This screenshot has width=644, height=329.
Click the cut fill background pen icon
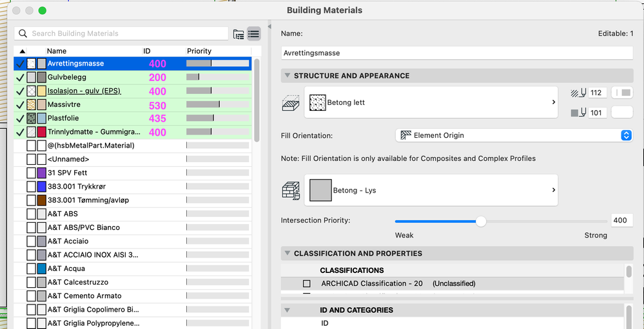pyautogui.click(x=579, y=113)
